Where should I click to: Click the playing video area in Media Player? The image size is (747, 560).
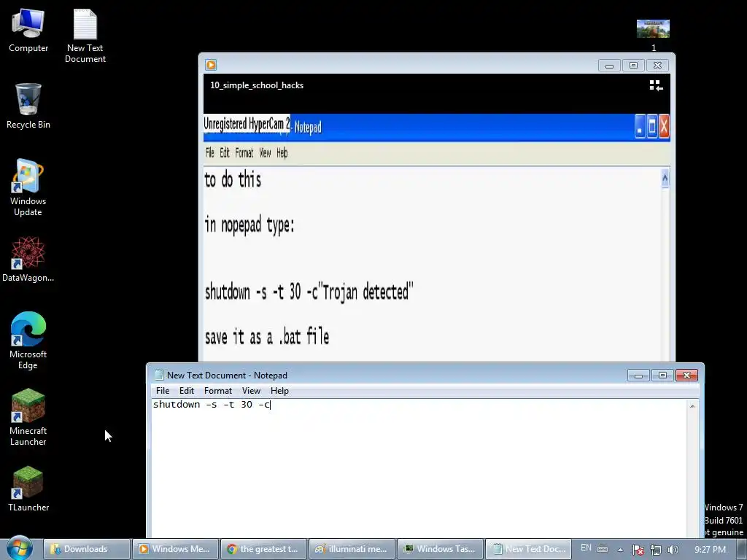[436, 238]
